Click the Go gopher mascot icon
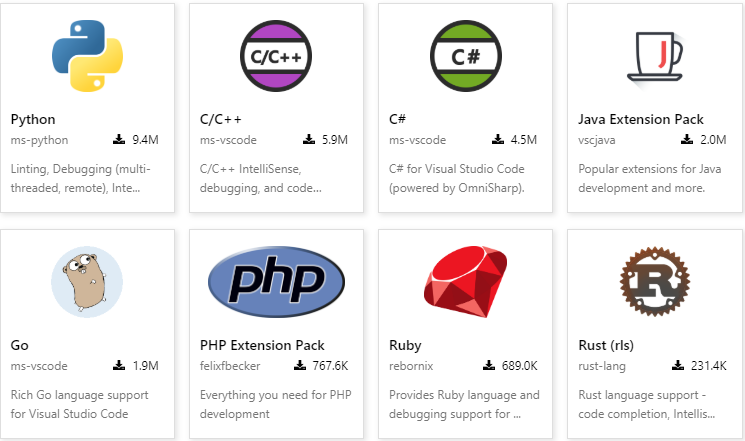This screenshot has height=441, width=745. 87,282
